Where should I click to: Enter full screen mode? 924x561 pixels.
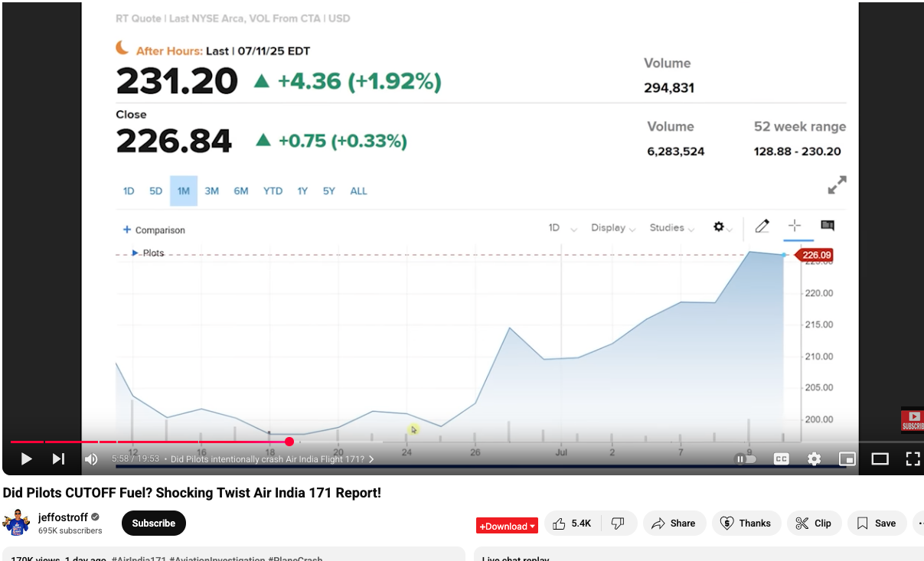click(913, 459)
